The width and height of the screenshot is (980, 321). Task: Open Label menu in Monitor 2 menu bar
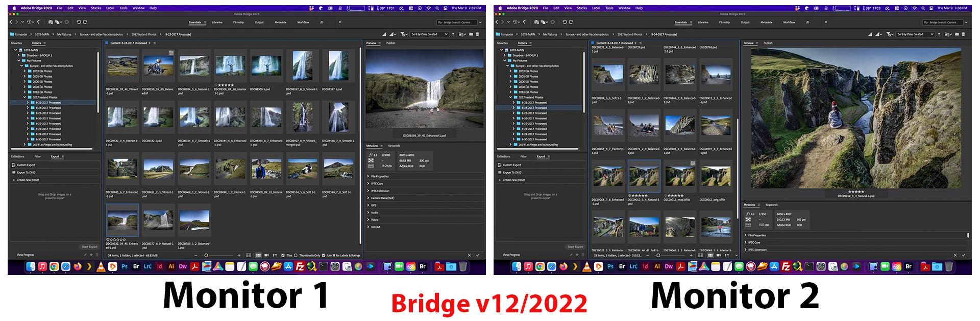(x=596, y=8)
